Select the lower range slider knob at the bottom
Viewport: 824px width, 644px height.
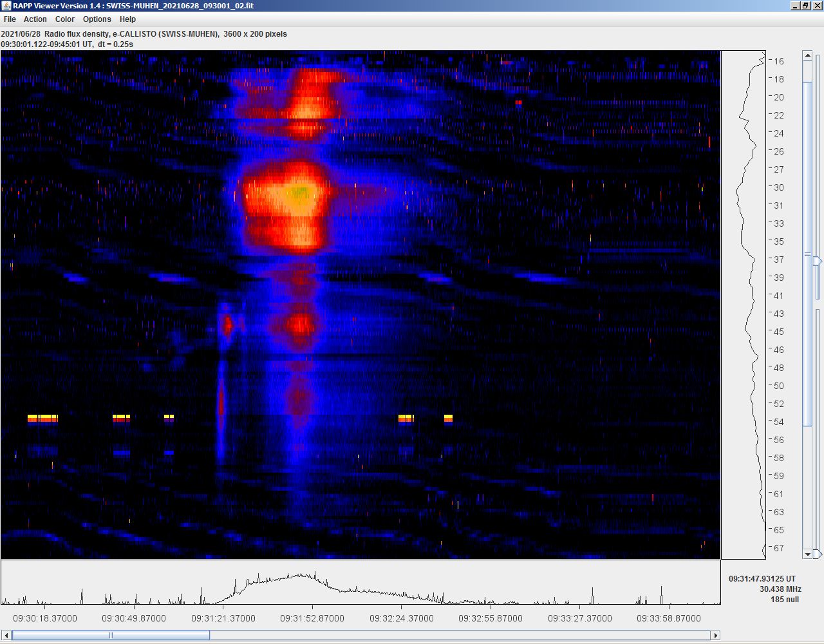click(818, 554)
